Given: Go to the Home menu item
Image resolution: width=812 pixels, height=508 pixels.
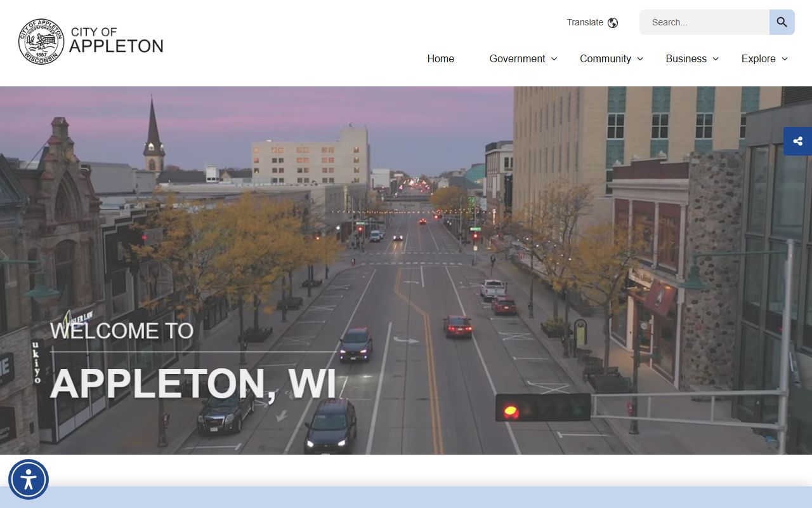Looking at the screenshot, I should point(441,58).
